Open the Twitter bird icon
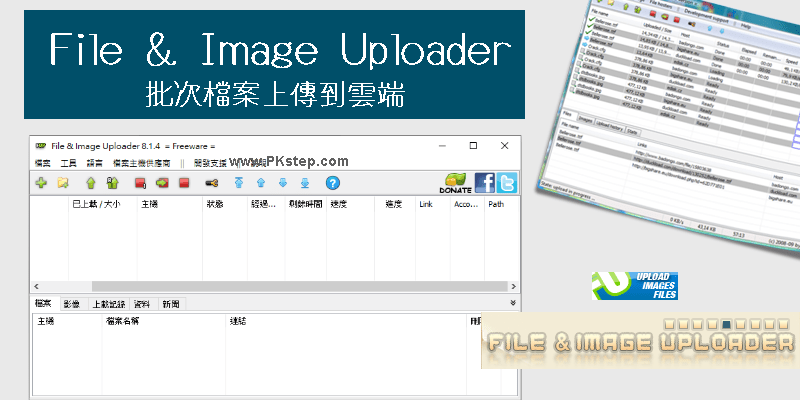 point(507,183)
